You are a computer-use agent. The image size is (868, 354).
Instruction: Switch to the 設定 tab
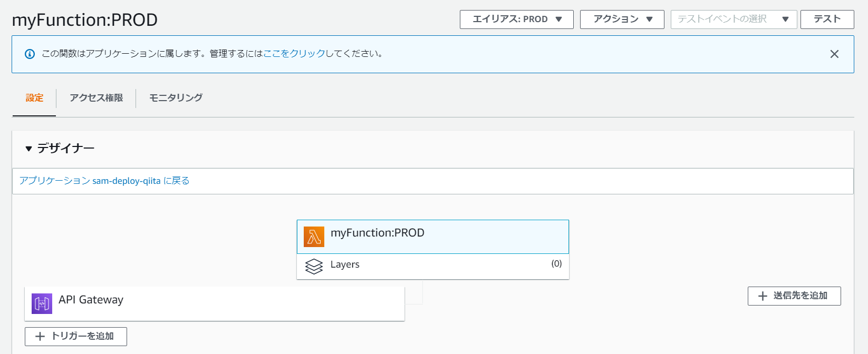(34, 98)
